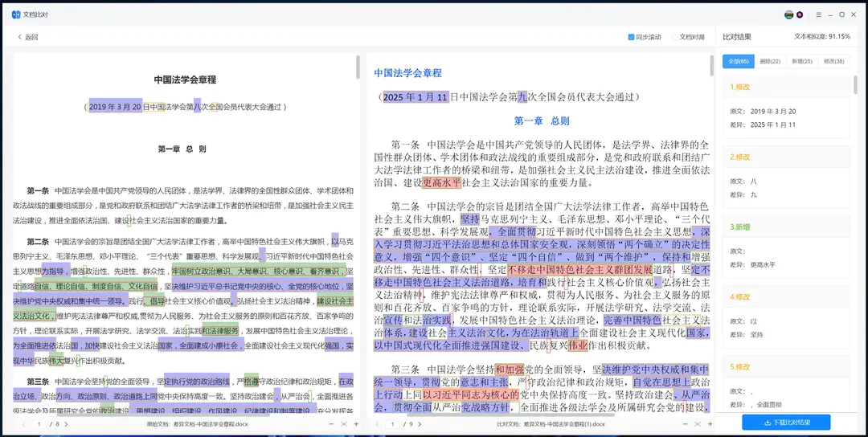The image size is (868, 437).
Task: Click the red highlighted 更高水平 text
Action: pos(442,182)
